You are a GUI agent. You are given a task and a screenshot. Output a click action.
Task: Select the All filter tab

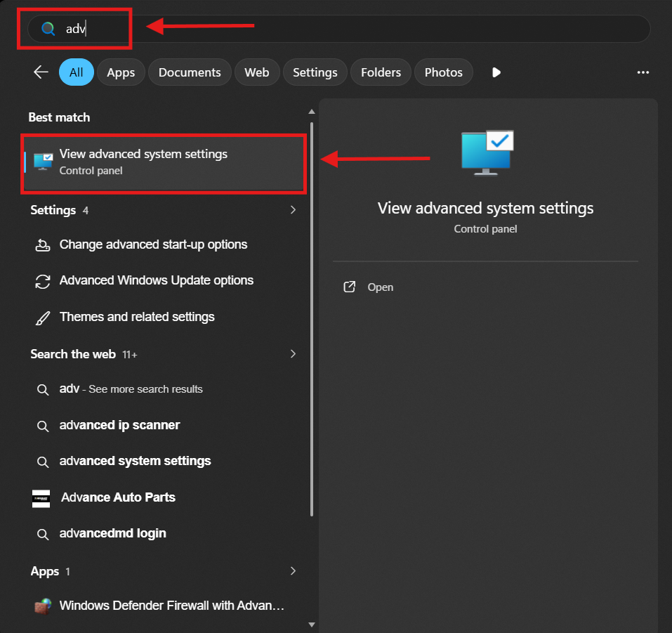click(x=77, y=72)
